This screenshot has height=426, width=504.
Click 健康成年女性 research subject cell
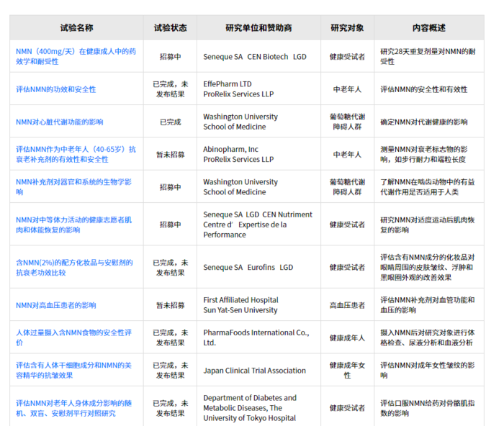coord(347,370)
